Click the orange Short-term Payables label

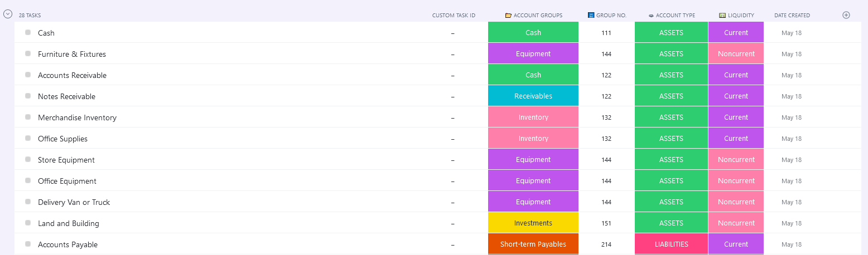coord(533,244)
